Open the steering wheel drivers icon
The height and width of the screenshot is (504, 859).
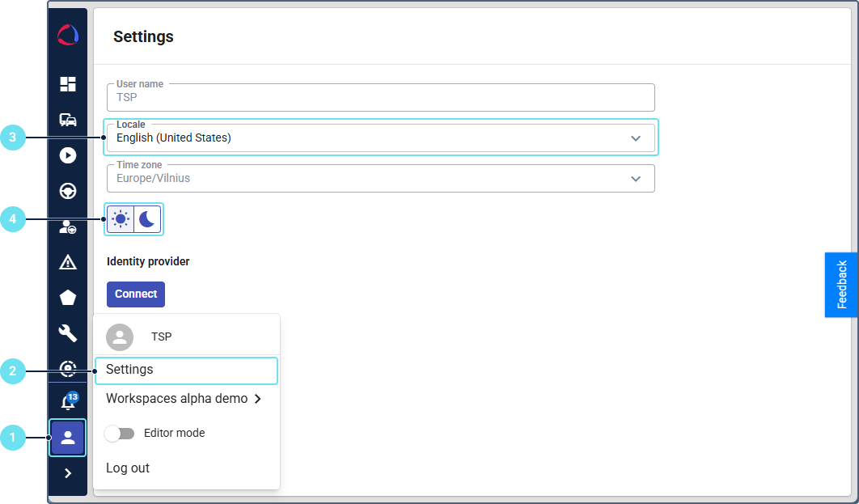68,191
